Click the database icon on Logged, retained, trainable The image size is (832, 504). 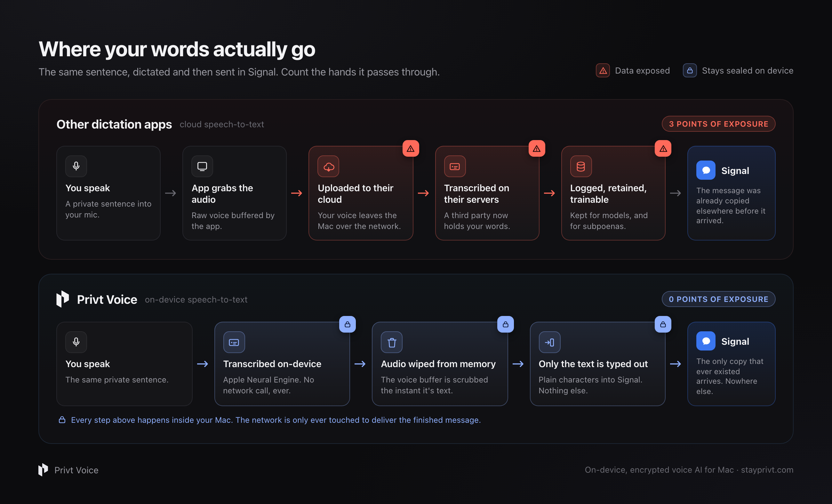(580, 166)
